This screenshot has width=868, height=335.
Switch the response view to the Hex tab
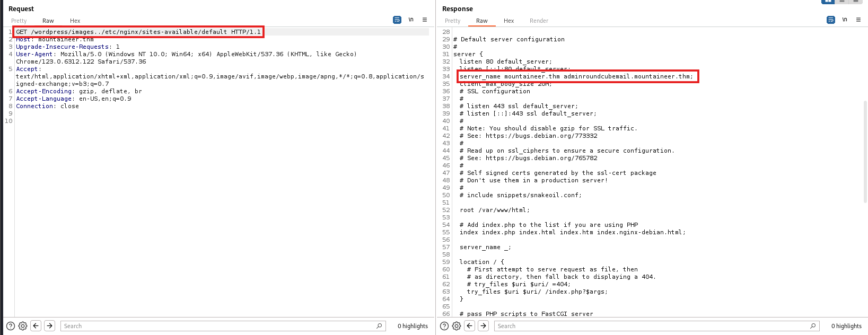[x=508, y=21]
